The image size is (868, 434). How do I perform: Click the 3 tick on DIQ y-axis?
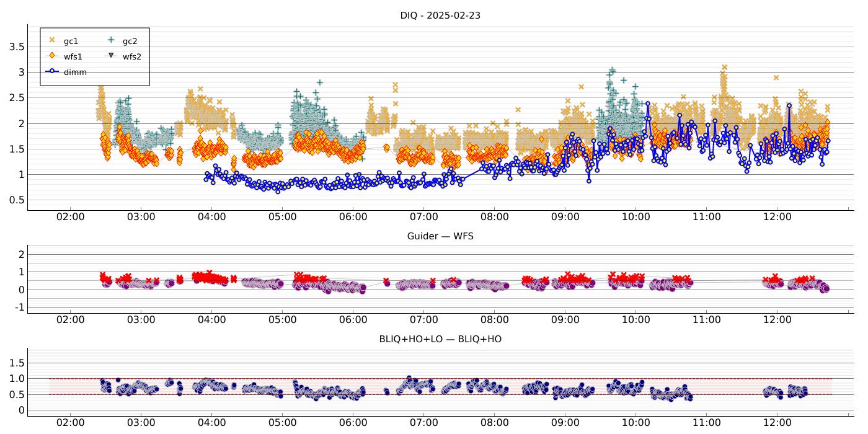click(20, 72)
